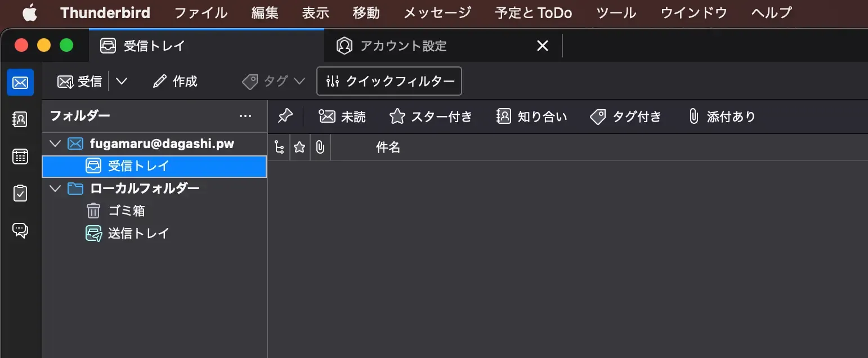Toggle the クイックフィルター button

390,82
